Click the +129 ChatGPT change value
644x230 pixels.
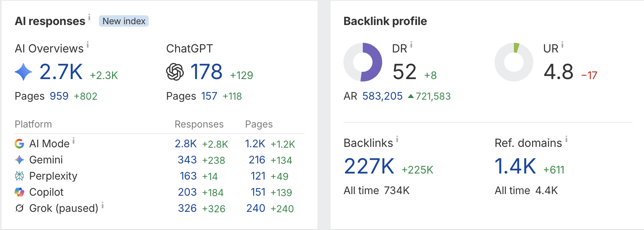[x=242, y=75]
